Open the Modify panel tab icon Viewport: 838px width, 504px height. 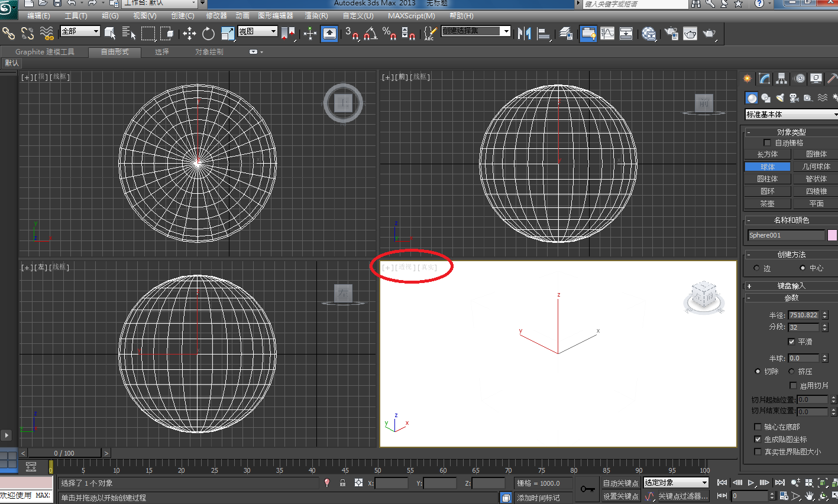[x=765, y=79]
